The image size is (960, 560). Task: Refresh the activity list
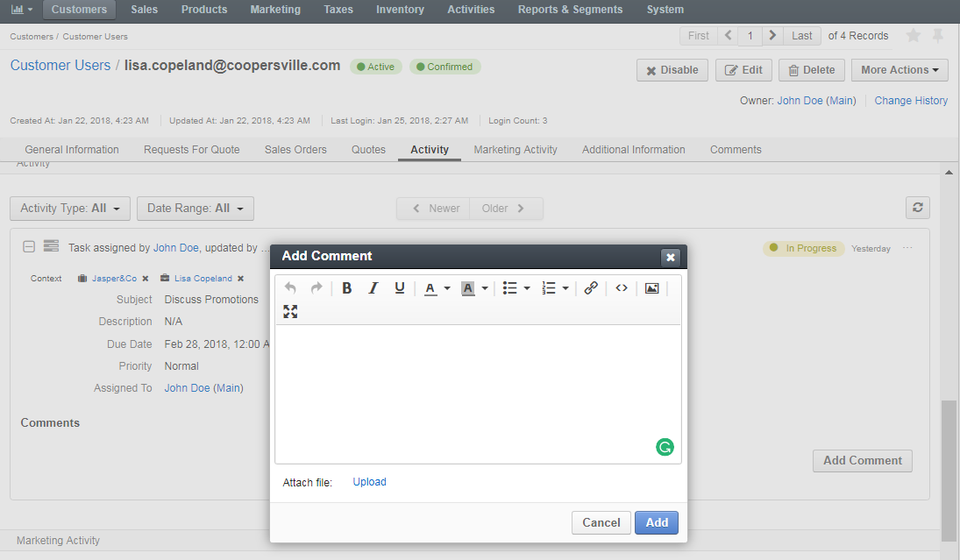click(918, 208)
